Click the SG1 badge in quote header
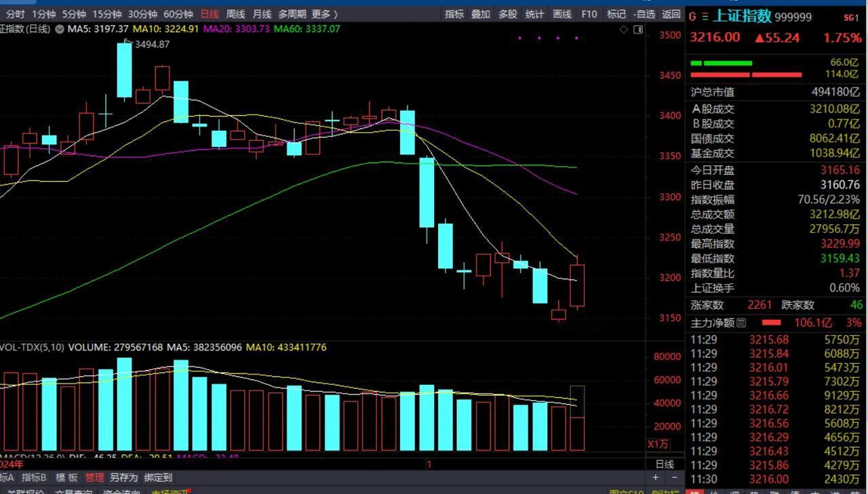Screen dimensions: 868x494 (851, 18)
